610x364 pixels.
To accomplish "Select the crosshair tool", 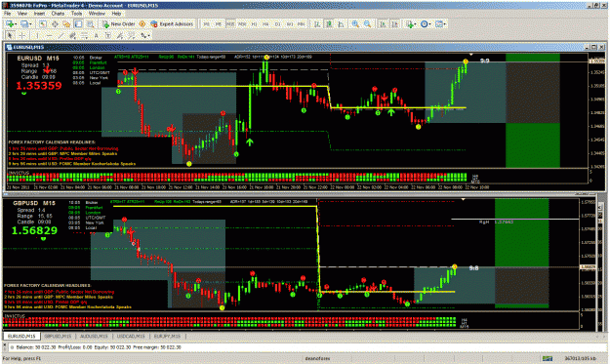I will pyautogui.click(x=22, y=35).
